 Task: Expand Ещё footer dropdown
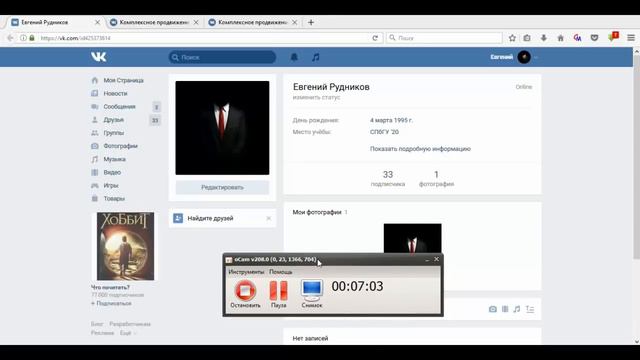coord(128,333)
